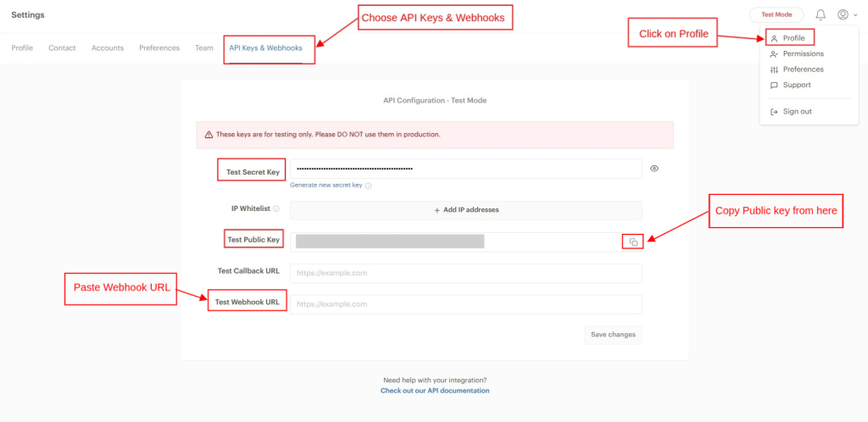Click the user account avatar icon
868x422 pixels.
tap(843, 15)
